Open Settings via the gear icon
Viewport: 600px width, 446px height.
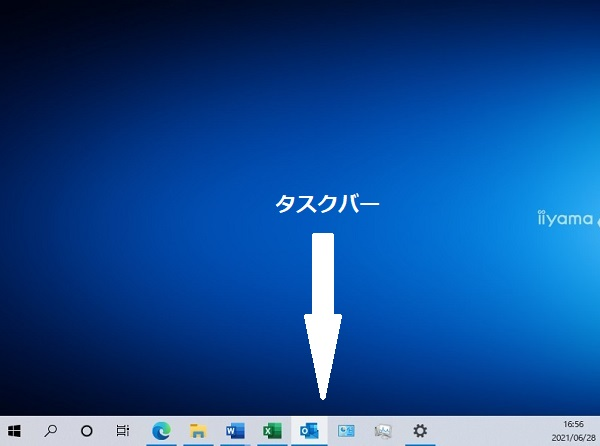click(x=420, y=431)
